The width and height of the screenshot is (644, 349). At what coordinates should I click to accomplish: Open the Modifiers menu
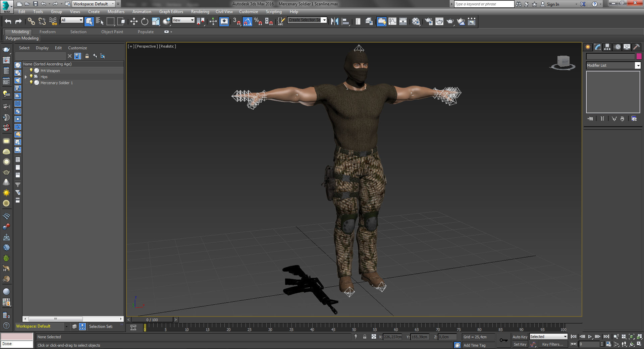tap(116, 11)
